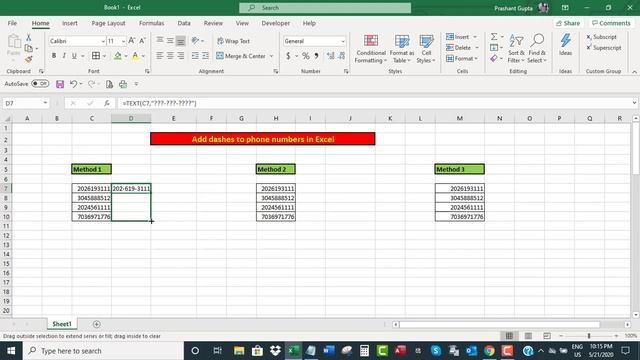The height and width of the screenshot is (360, 640).
Task: Decrease font size with the small A icon
Action: point(142,41)
